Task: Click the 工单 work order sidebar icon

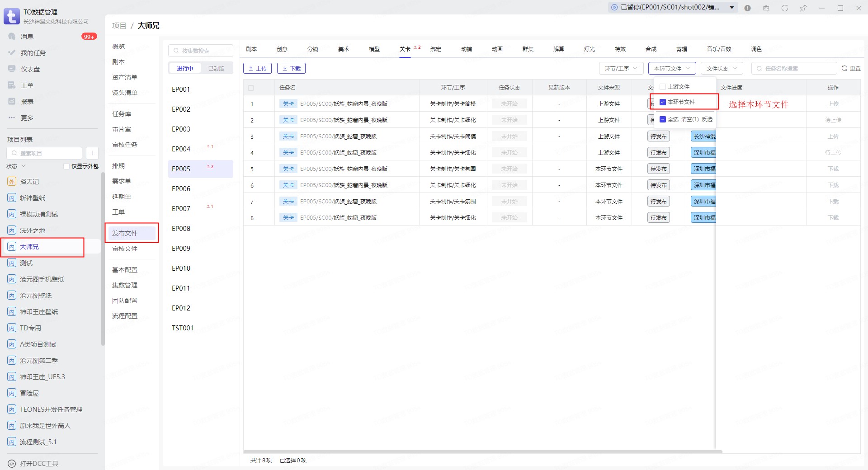Action: coord(12,85)
